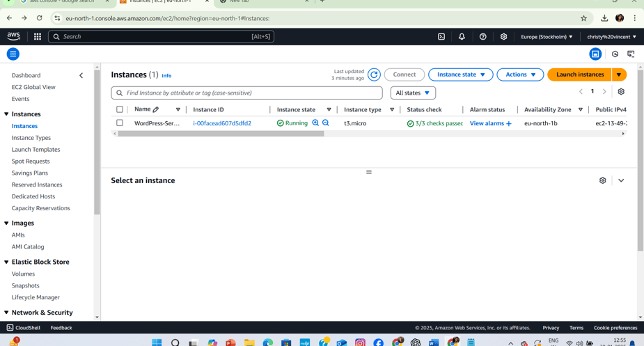Open the AWS services grid menu

pyautogui.click(x=38, y=37)
